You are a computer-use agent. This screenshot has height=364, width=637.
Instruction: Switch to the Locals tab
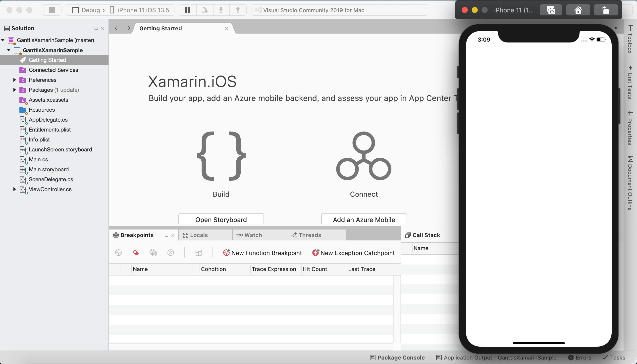click(199, 235)
